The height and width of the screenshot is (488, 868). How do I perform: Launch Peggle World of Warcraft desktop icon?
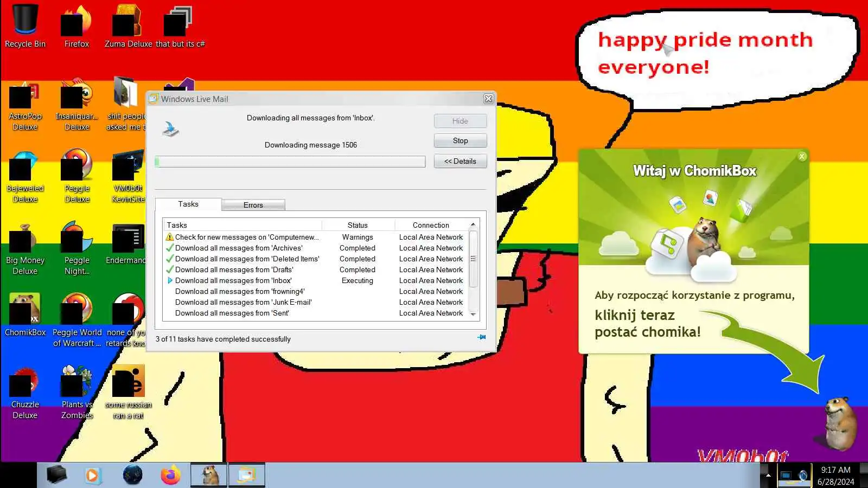(76, 320)
